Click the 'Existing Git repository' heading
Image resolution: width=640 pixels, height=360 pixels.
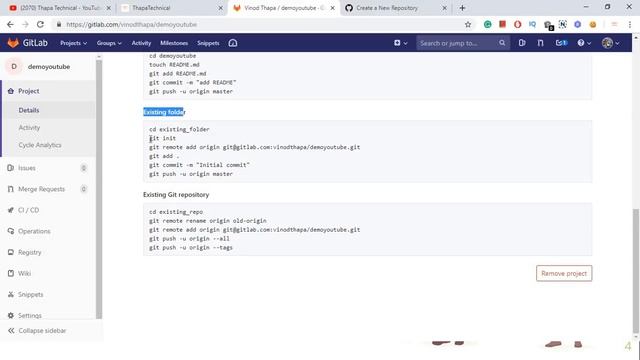click(176, 195)
